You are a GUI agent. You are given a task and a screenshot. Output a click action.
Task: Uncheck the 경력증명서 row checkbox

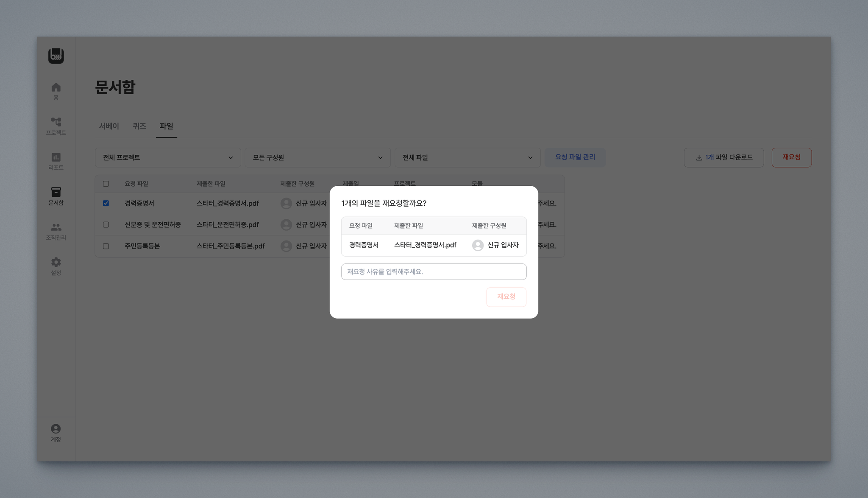pyautogui.click(x=106, y=203)
